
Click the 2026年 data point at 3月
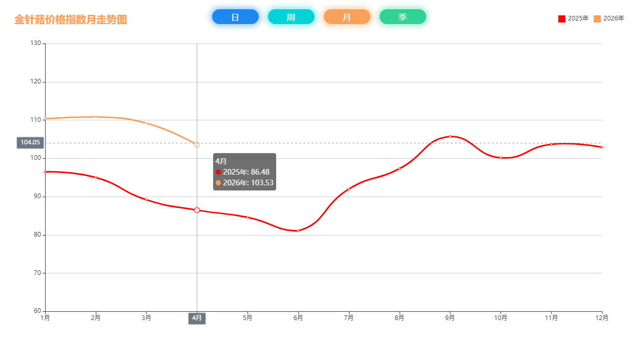click(x=146, y=123)
